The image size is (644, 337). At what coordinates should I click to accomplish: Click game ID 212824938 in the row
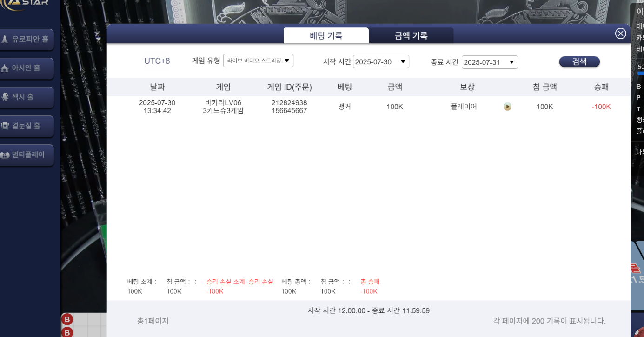289,103
